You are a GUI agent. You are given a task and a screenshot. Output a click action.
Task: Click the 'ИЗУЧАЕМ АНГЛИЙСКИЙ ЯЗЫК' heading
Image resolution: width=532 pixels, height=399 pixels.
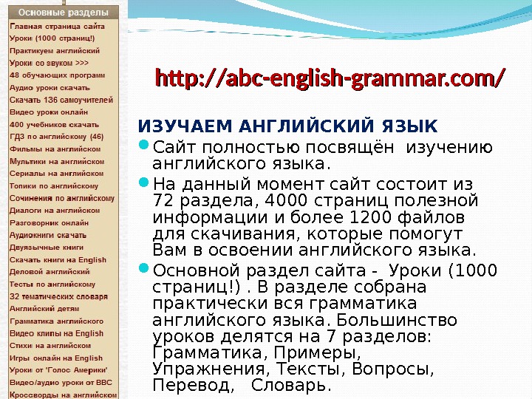pyautogui.click(x=287, y=126)
